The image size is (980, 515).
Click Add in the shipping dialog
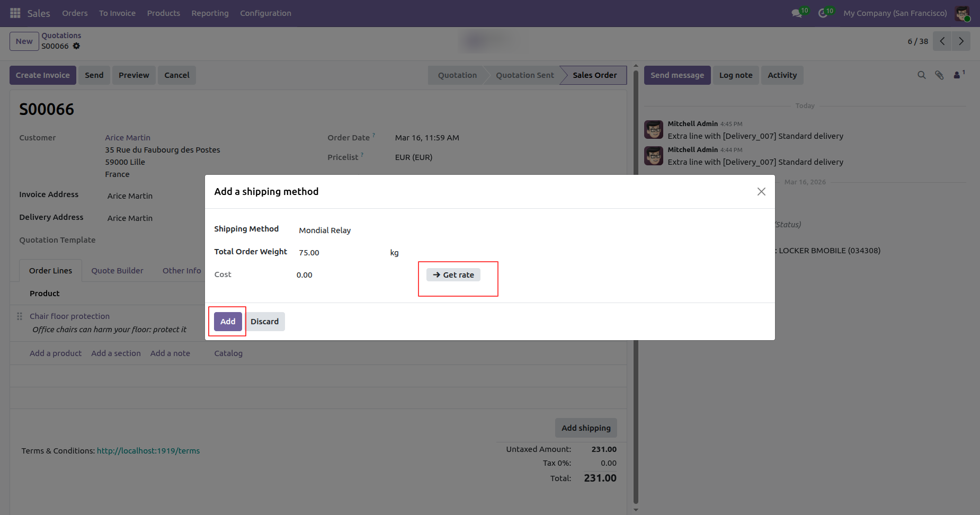pos(228,322)
